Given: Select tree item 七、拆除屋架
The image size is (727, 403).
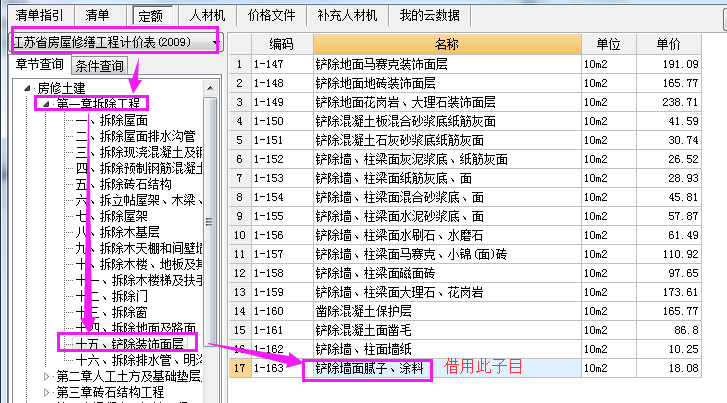Looking at the screenshot, I should pos(112,216).
